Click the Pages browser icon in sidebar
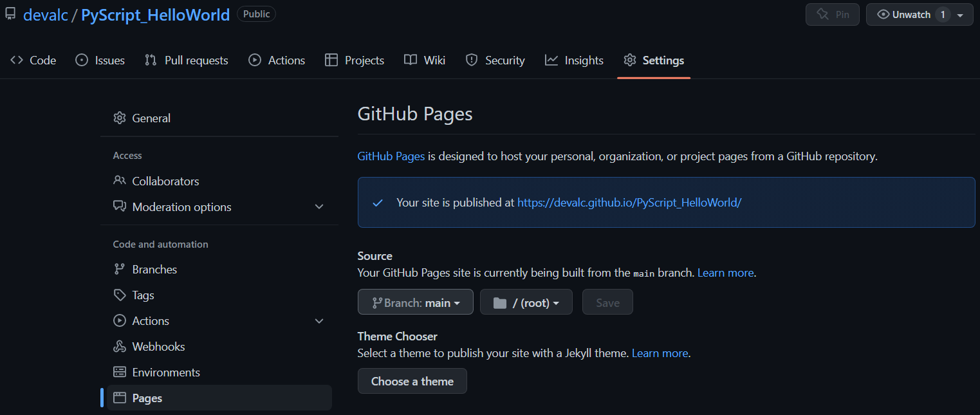 119,398
